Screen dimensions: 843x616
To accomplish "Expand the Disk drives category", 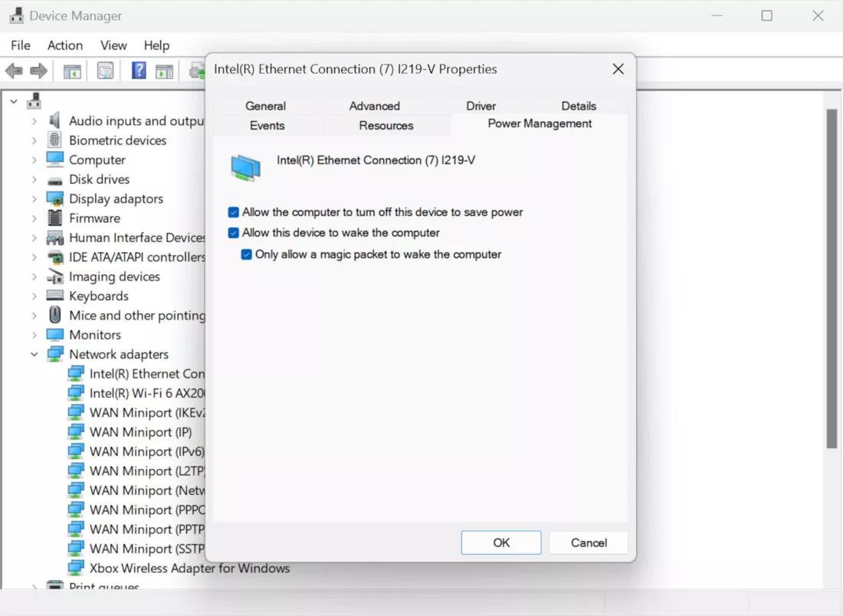I will click(x=34, y=179).
